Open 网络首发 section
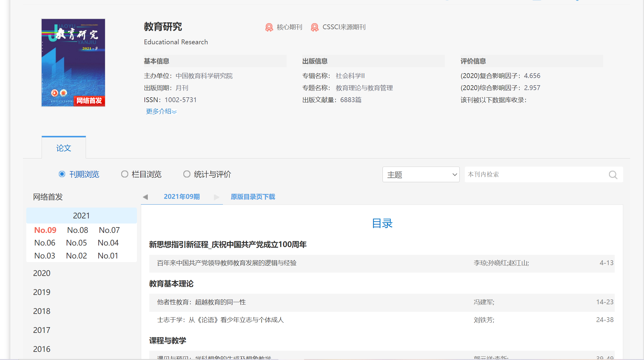The width and height of the screenshot is (644, 360). 48,197
